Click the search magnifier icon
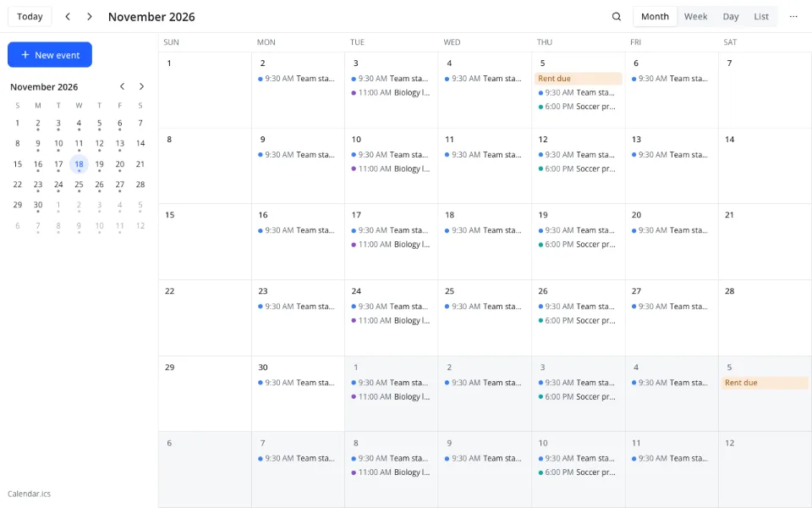The image size is (812, 508). coord(617,17)
